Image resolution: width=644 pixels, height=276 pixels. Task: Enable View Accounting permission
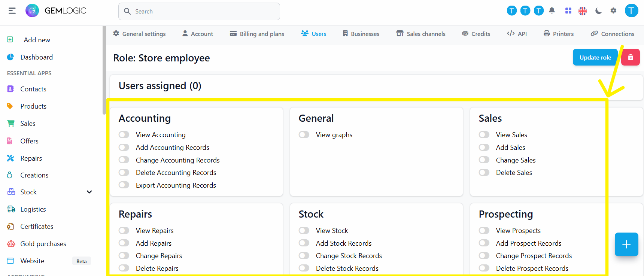point(124,134)
